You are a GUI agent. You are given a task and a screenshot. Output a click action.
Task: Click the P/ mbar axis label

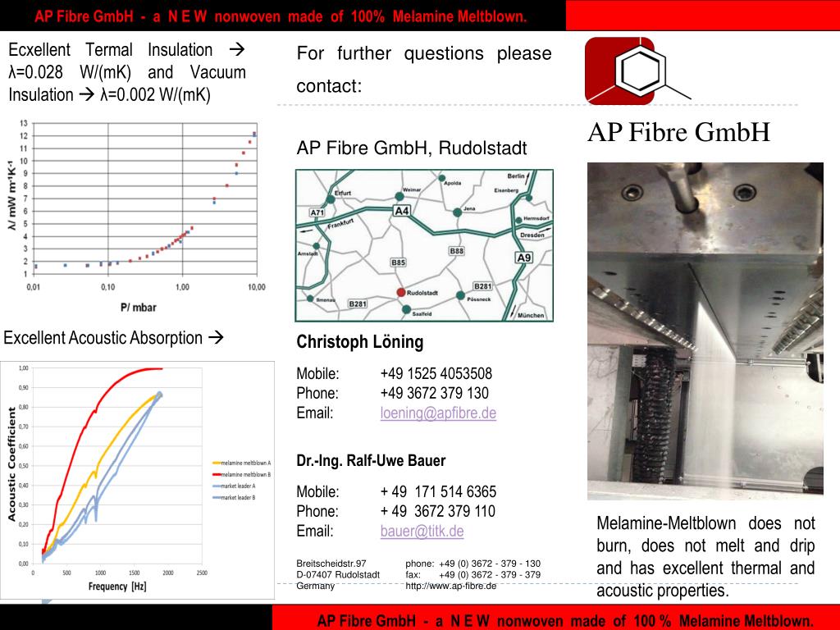click(138, 308)
